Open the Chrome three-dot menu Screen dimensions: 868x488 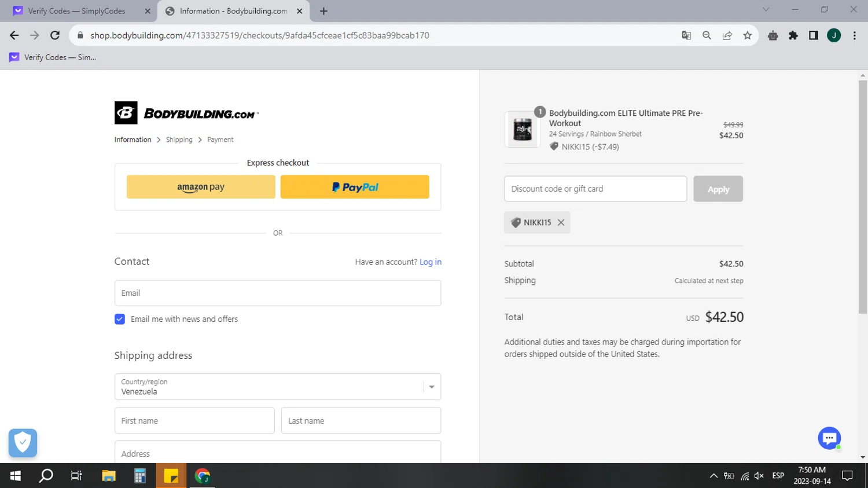coord(855,35)
